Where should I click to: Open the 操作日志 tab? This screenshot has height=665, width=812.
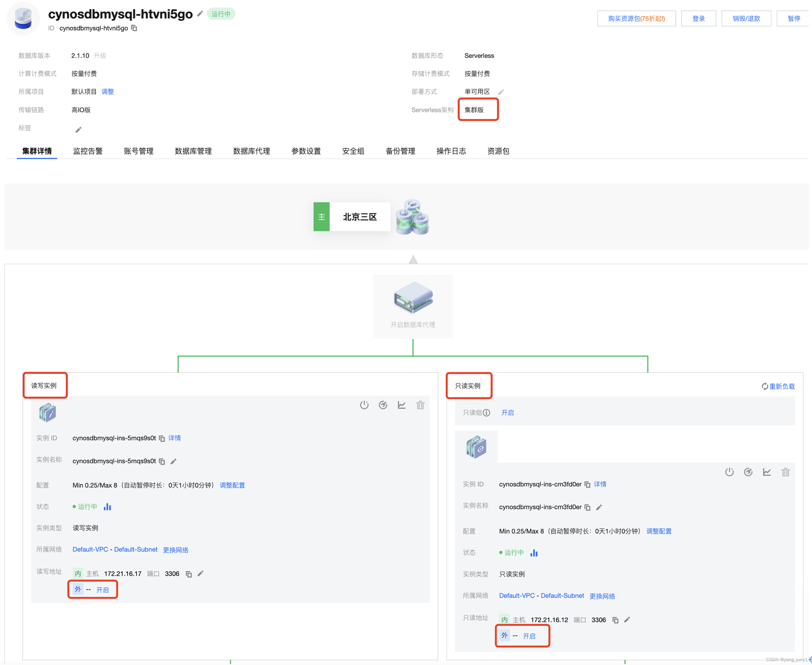(x=452, y=151)
